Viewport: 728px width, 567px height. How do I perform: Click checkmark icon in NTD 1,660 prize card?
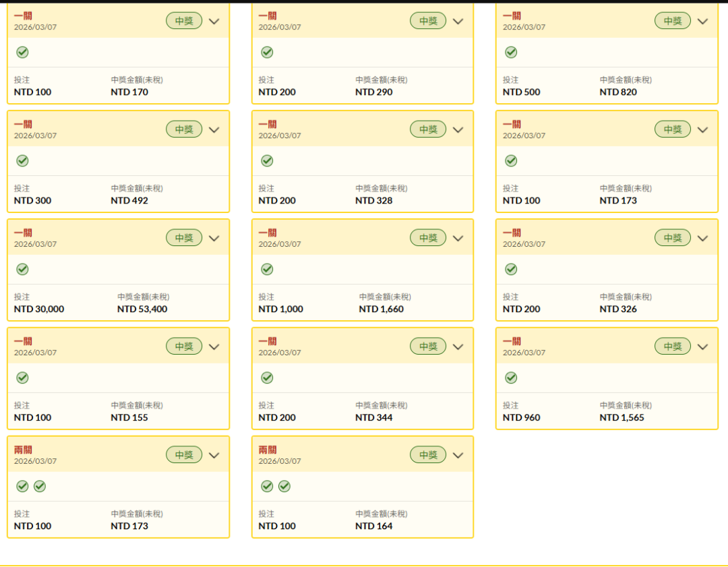click(x=267, y=269)
